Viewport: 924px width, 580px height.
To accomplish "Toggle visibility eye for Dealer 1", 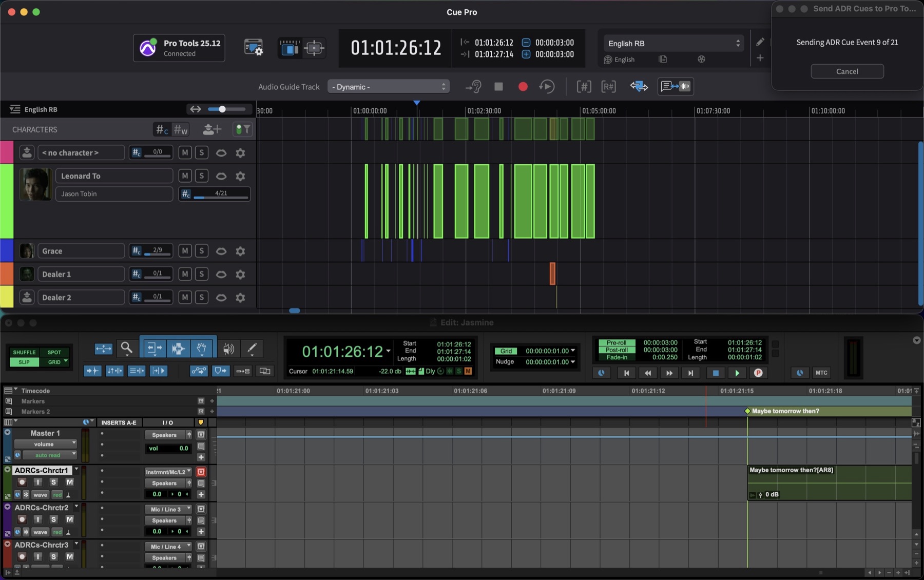I will [x=221, y=275].
